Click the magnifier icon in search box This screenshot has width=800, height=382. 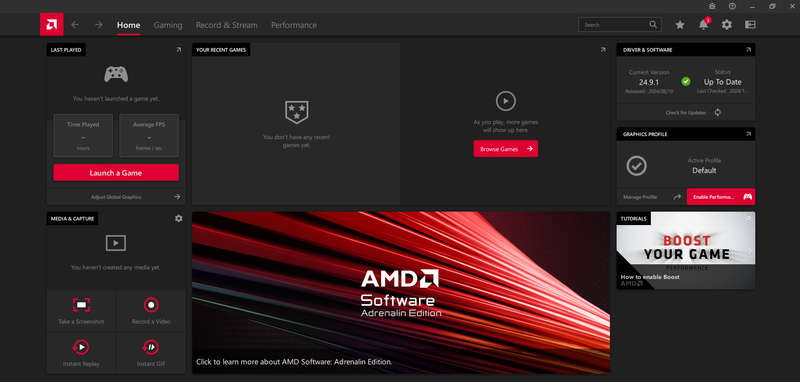[653, 24]
